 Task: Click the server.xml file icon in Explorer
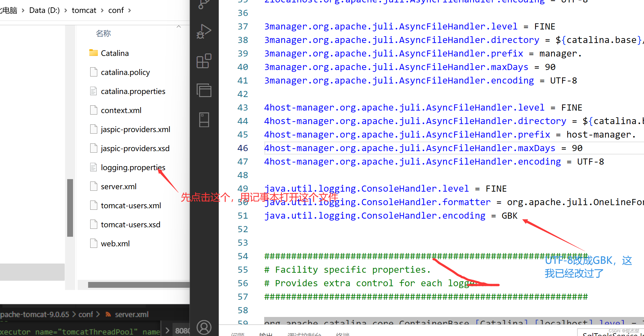pyautogui.click(x=94, y=186)
